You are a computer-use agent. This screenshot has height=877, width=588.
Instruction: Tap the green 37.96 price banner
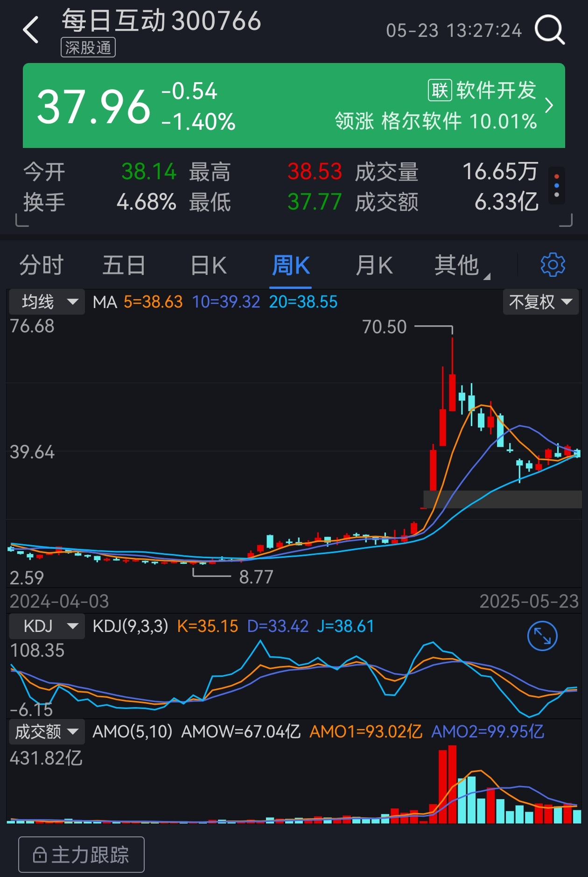coord(294,105)
